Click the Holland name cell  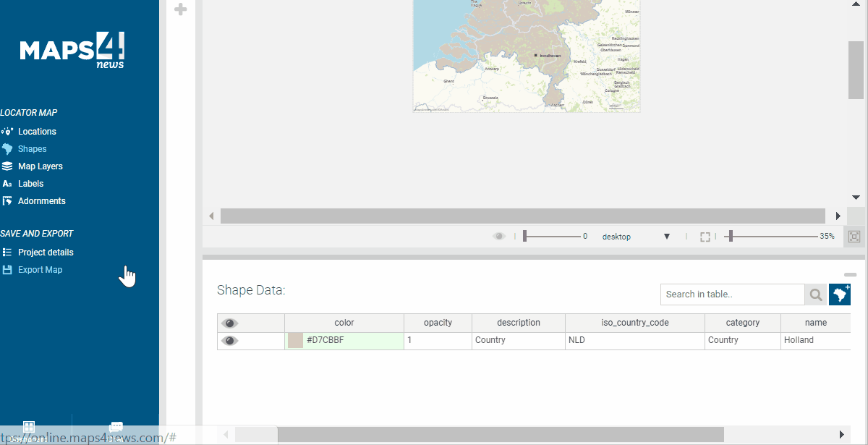(x=816, y=341)
